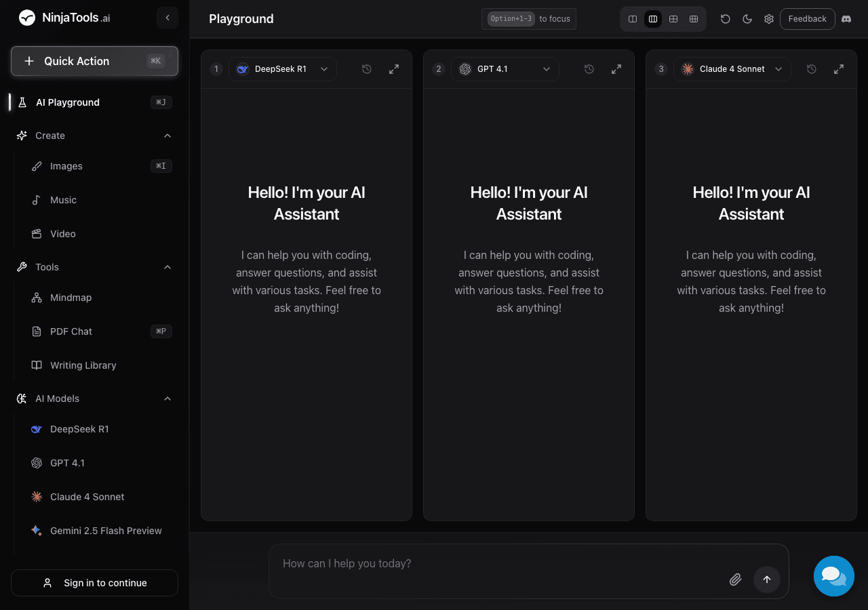Click the Images paintbrush icon in sidebar
This screenshot has height=610, width=868.
[37, 166]
